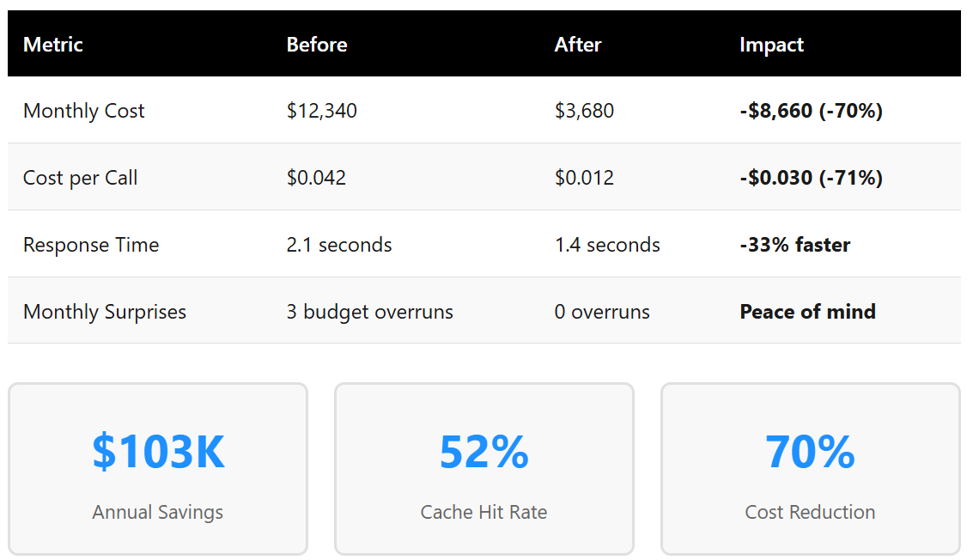Viewport: 967px width, 560px height.
Task: Click the Peace of mind text
Action: coord(807,312)
